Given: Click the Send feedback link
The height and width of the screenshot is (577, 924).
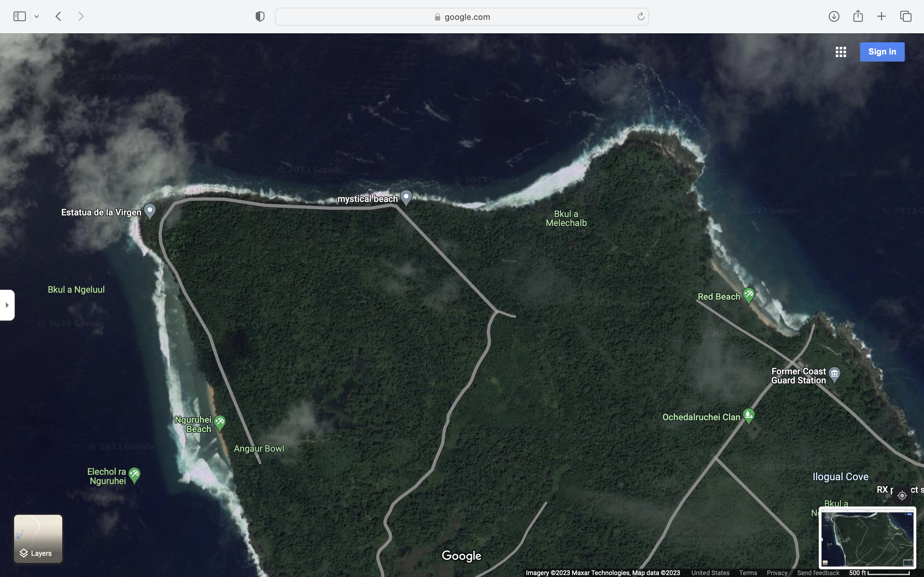Looking at the screenshot, I should point(818,573).
